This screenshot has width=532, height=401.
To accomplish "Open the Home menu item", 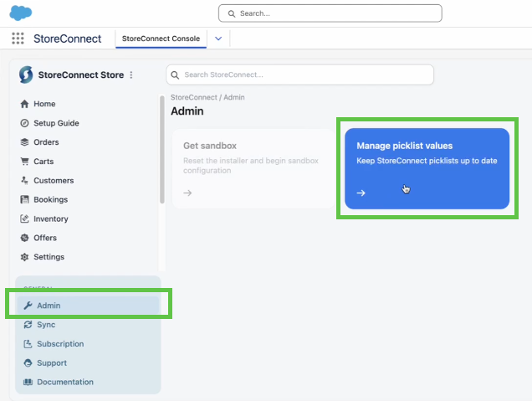I will (x=44, y=104).
